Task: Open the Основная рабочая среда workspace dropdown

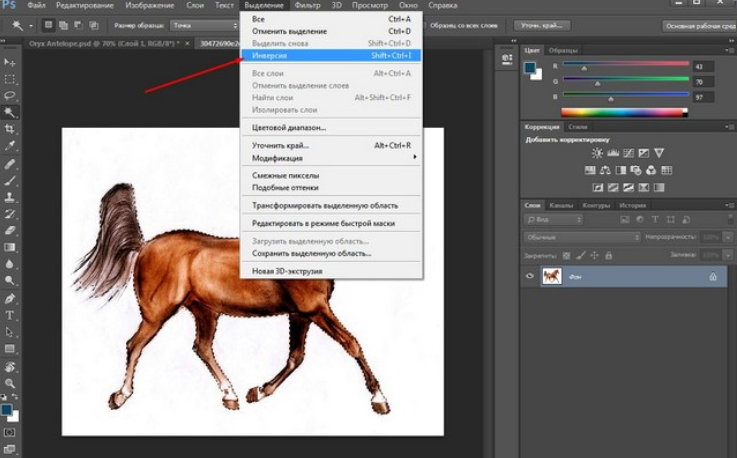Action: pos(700,26)
